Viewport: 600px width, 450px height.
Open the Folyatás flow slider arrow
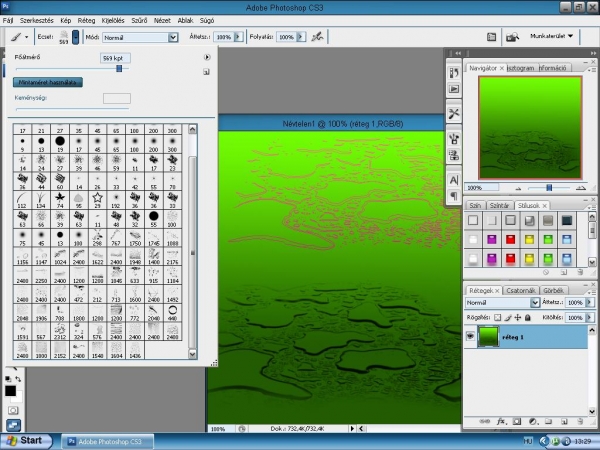tap(301, 37)
